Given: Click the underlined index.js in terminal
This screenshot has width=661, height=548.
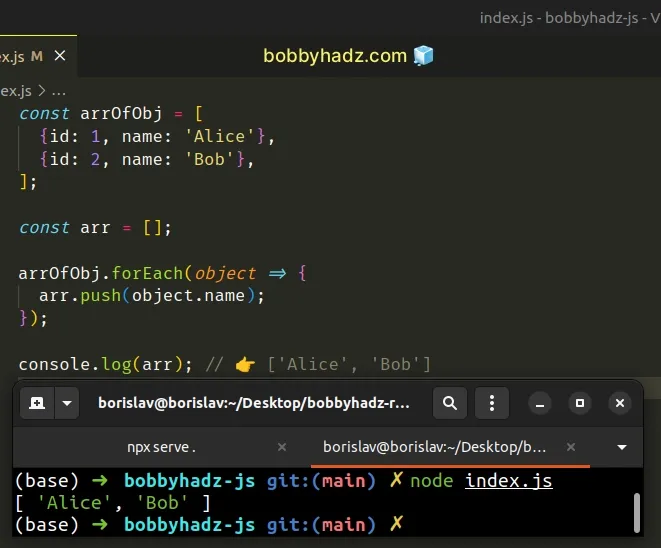Looking at the screenshot, I should pyautogui.click(x=508, y=481).
